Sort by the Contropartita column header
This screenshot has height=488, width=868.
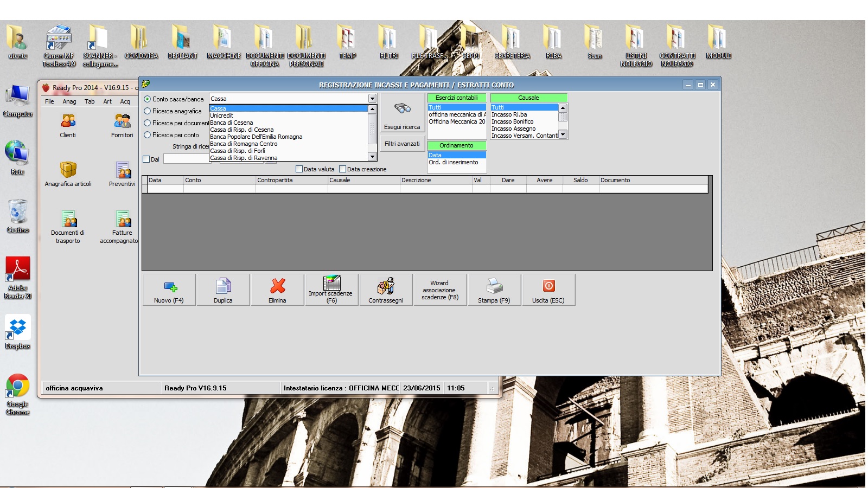[292, 180]
